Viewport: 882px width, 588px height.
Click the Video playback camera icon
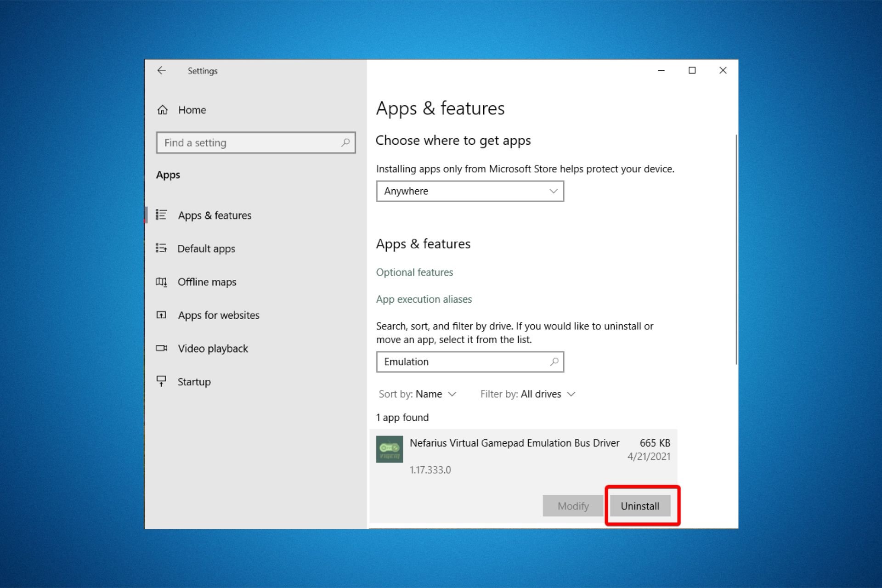coord(161,348)
